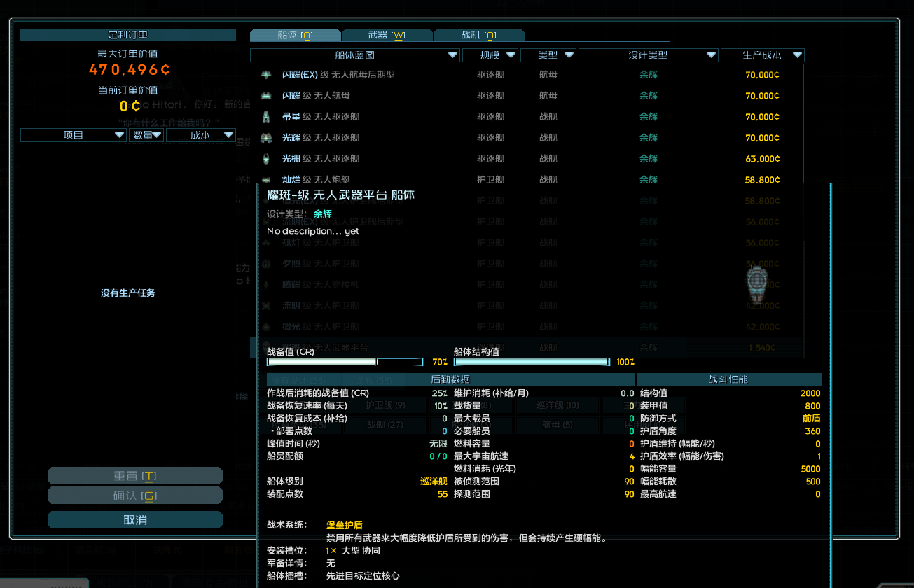This screenshot has width=914, height=588.
Task: Sort order list by 项目
Action: (x=74, y=135)
